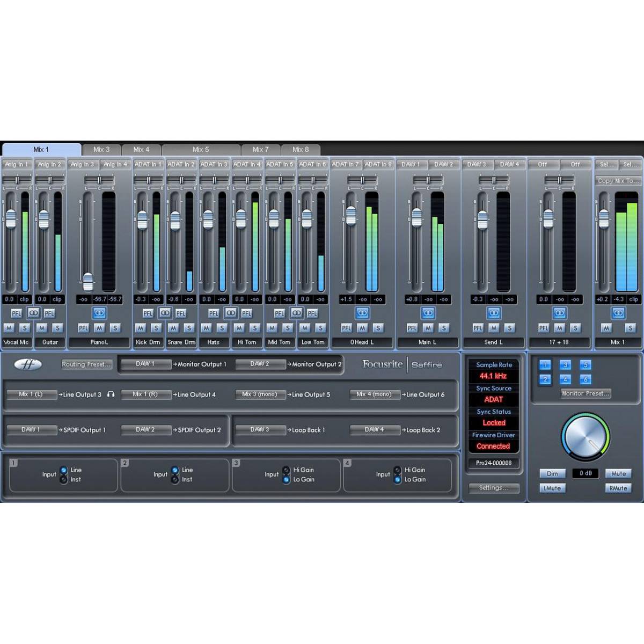
Task: Enable PFL on Vocal Mic channel
Action: (x=17, y=313)
